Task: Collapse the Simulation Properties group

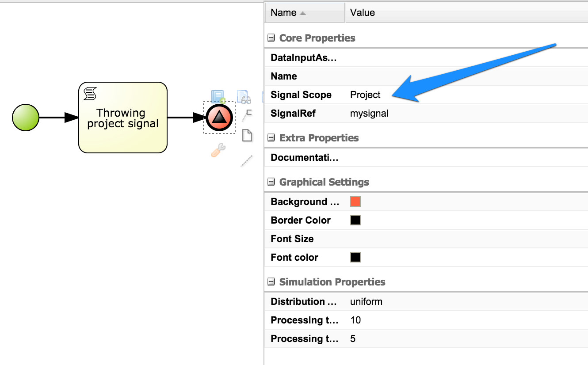Action: [x=271, y=282]
